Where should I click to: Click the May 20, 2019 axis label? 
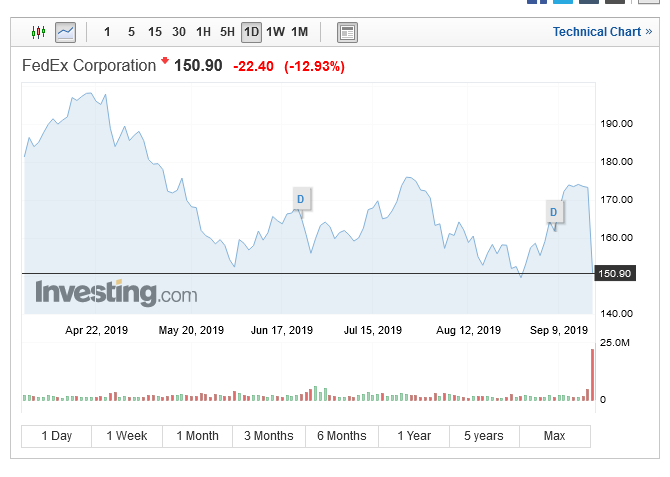(191, 330)
